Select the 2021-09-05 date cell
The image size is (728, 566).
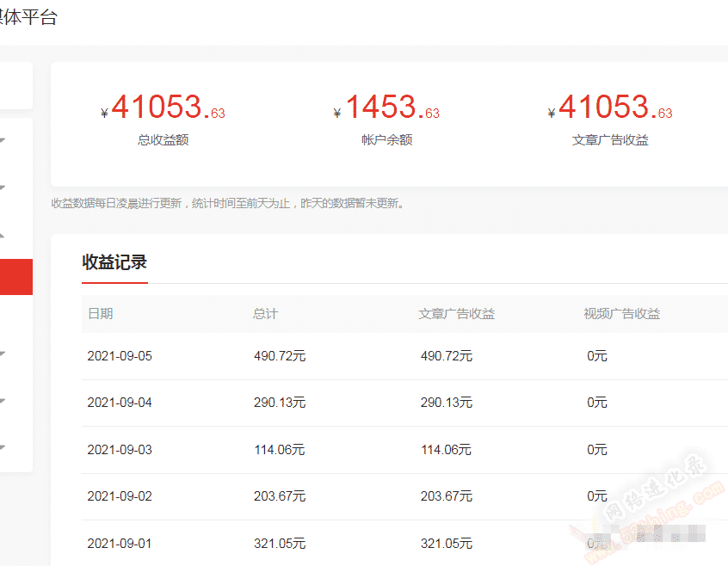120,356
